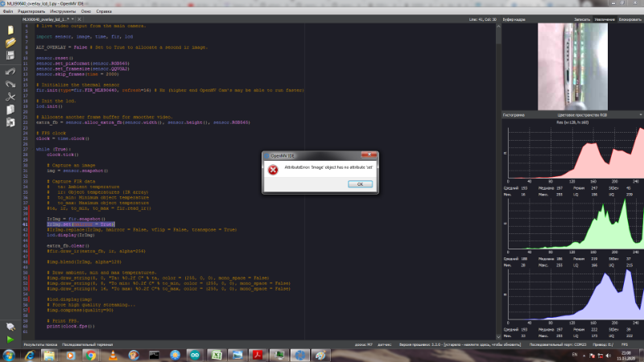Click the code line lcd.display(IrImg)
Image resolution: width=644 pixels, height=362 pixels.
[x=71, y=235]
